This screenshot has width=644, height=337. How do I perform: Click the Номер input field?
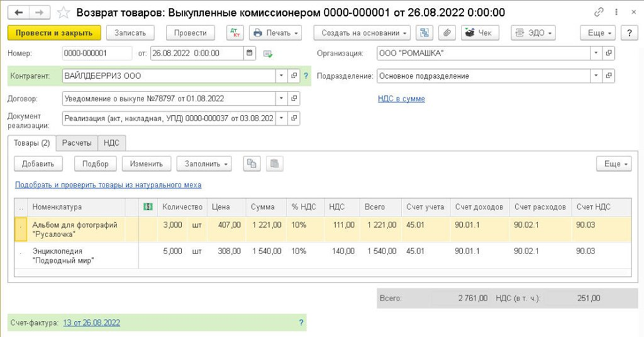pos(97,54)
